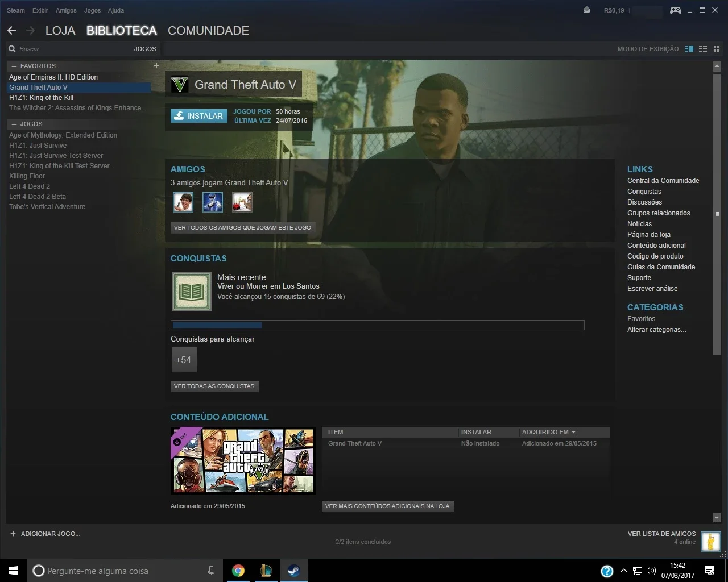Select H1Z1: King of the Kill
This screenshot has height=582, width=728.
coord(78,98)
